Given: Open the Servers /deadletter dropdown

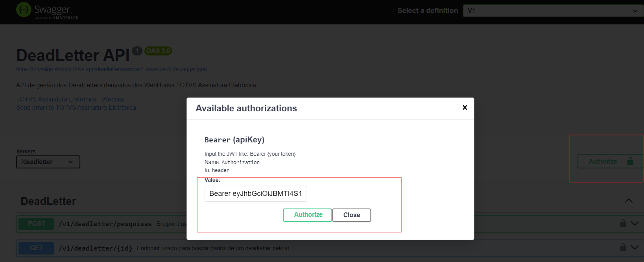Looking at the screenshot, I should [x=48, y=162].
